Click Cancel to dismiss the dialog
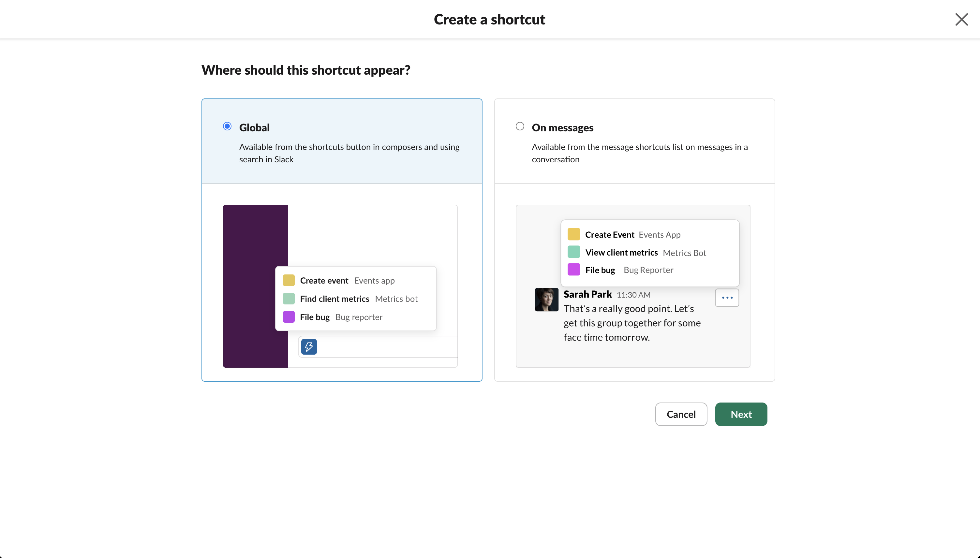 [681, 414]
